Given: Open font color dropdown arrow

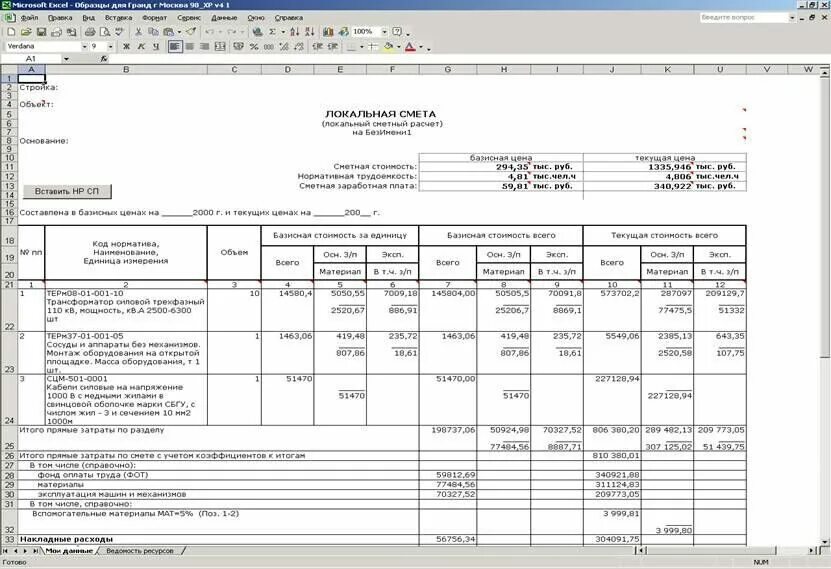Looking at the screenshot, I should (x=421, y=47).
